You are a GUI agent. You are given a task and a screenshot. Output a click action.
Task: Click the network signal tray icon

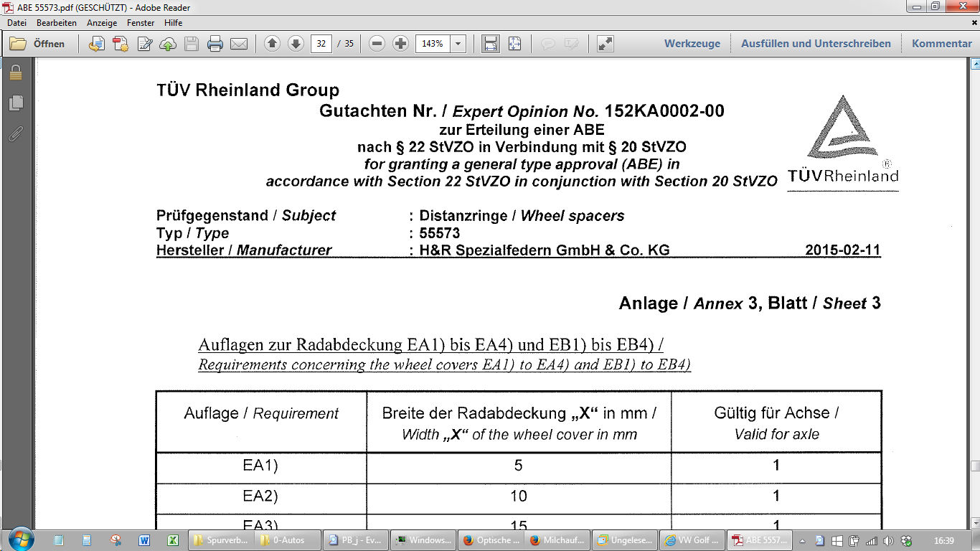click(x=872, y=540)
